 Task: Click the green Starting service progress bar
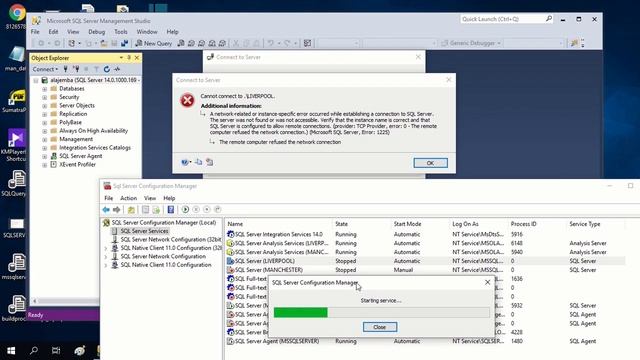click(x=301, y=313)
